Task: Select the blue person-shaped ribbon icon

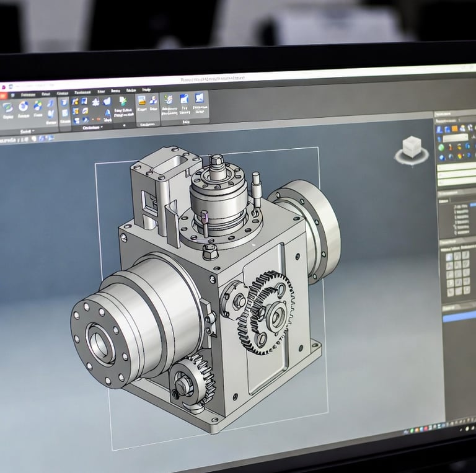Action: pyautogui.click(x=154, y=100)
